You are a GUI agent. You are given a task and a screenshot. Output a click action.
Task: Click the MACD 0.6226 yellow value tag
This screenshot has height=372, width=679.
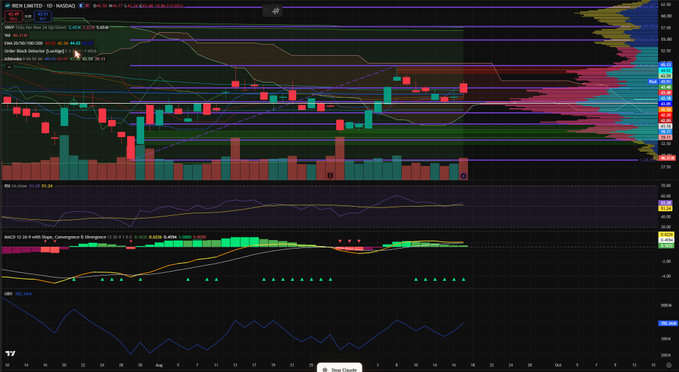tap(666, 235)
